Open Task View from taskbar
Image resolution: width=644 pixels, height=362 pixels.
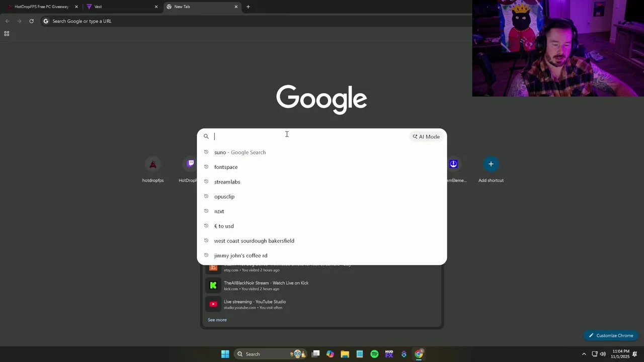[315, 354]
